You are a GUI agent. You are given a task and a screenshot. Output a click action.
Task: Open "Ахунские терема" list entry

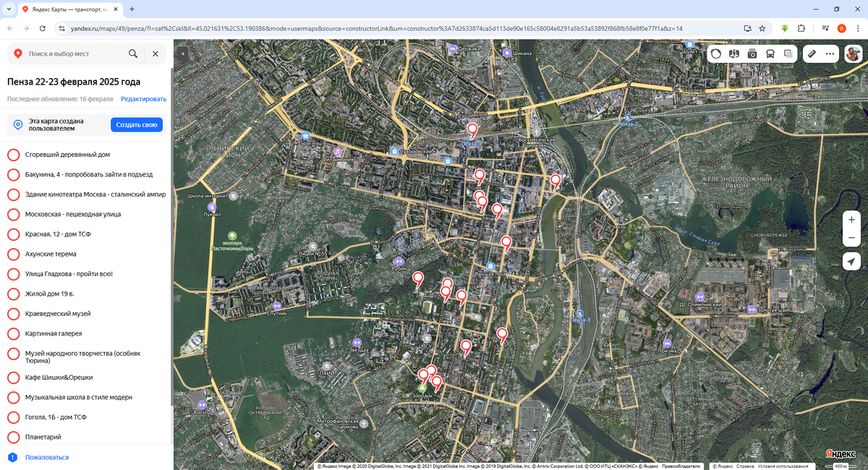click(87, 254)
